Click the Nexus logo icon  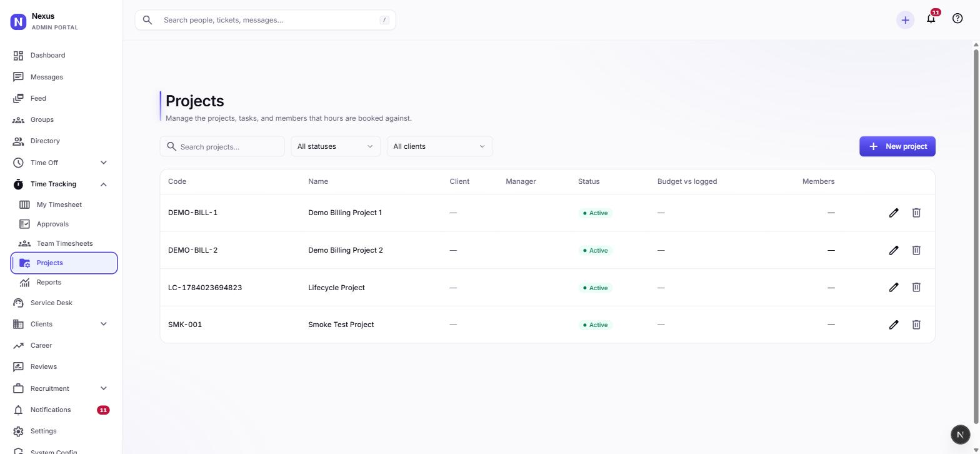point(18,22)
